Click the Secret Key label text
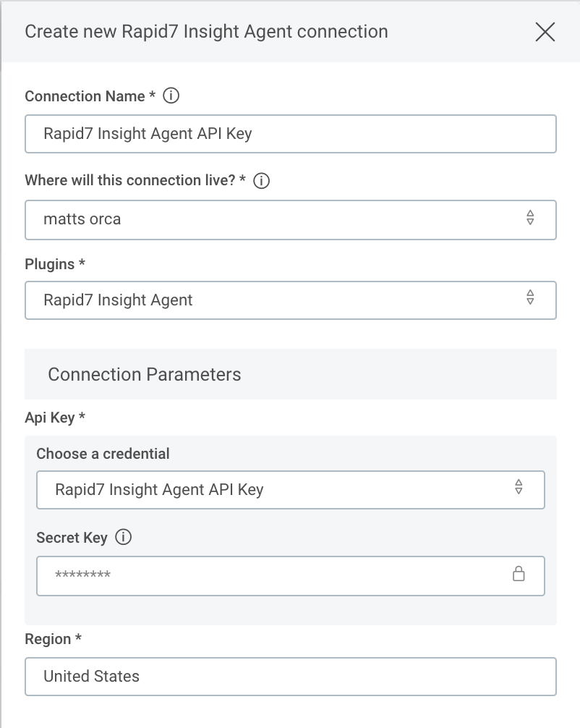This screenshot has height=728, width=580. click(72, 538)
